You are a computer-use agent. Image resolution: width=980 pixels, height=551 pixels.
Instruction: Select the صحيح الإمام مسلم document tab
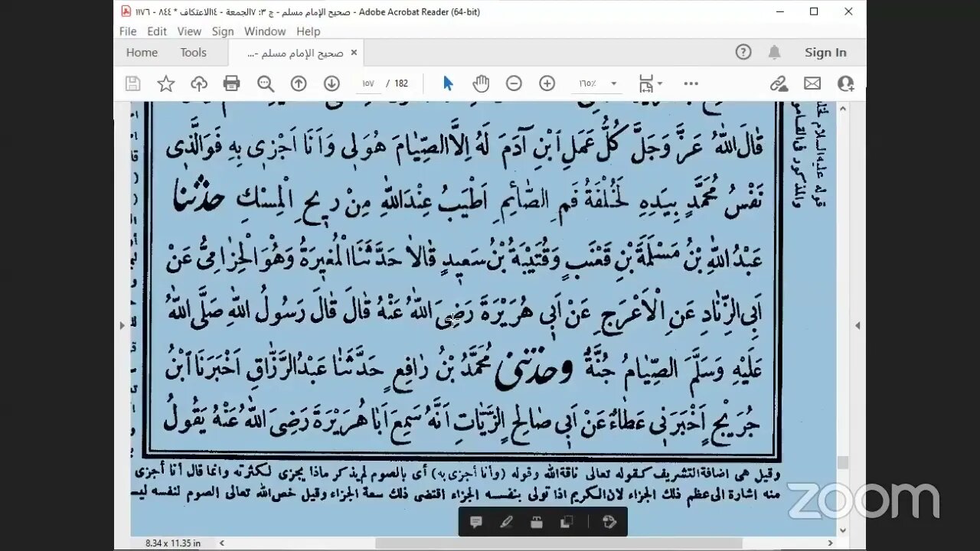tap(296, 53)
